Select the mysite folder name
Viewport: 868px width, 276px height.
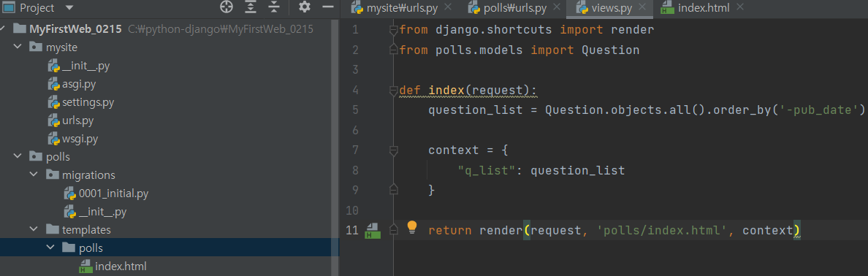pyautogui.click(x=61, y=47)
